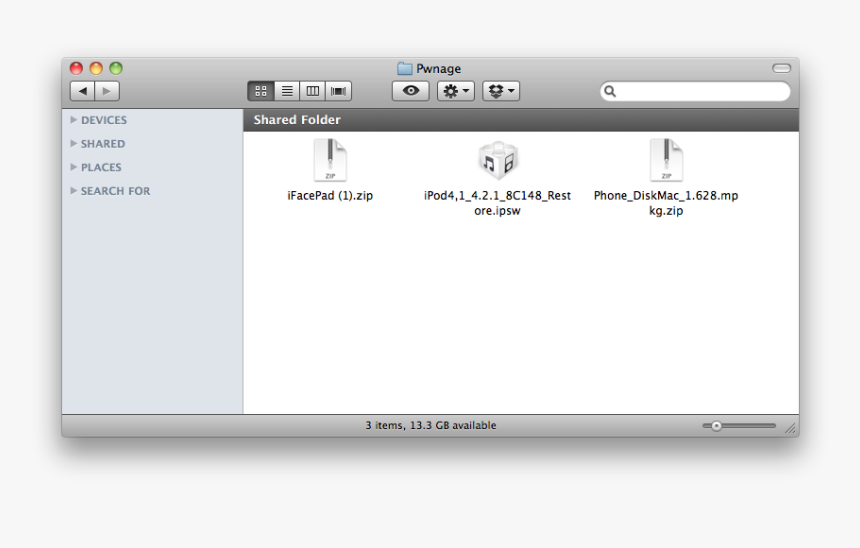Select the iFacePad (1).zip file icon
This screenshot has width=860, height=548.
coord(330,161)
